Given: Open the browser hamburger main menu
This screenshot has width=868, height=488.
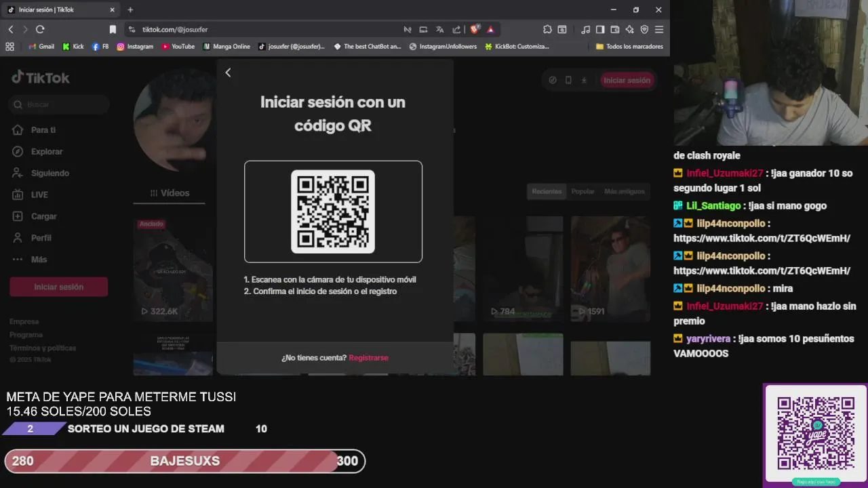Looking at the screenshot, I should click(x=659, y=29).
